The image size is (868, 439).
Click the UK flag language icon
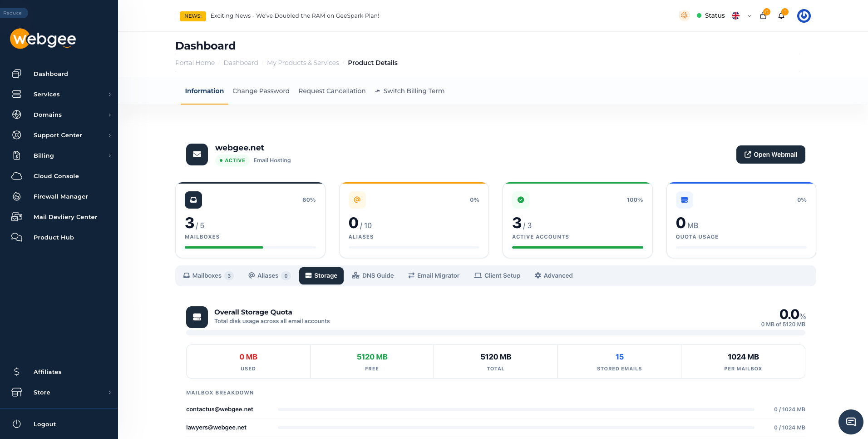(736, 15)
